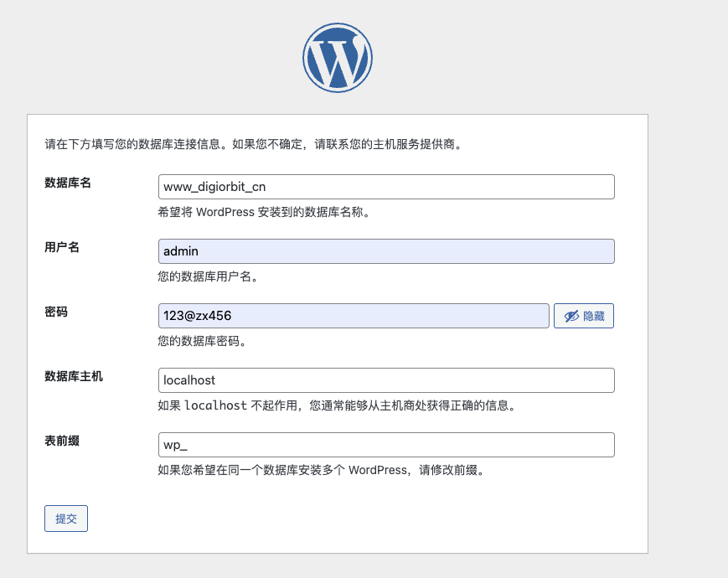The height and width of the screenshot is (578, 728).
Task: Click the 数据库主机 label
Action: [74, 376]
